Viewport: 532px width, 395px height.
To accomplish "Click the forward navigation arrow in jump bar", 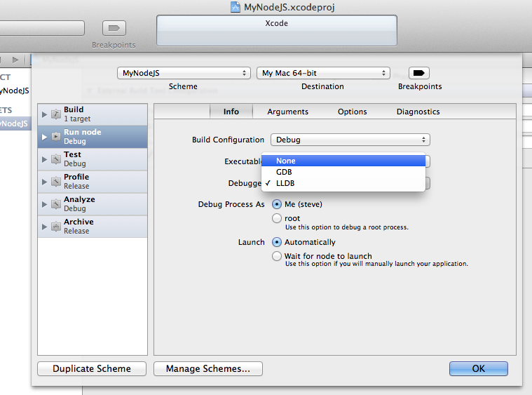I will coord(15,60).
